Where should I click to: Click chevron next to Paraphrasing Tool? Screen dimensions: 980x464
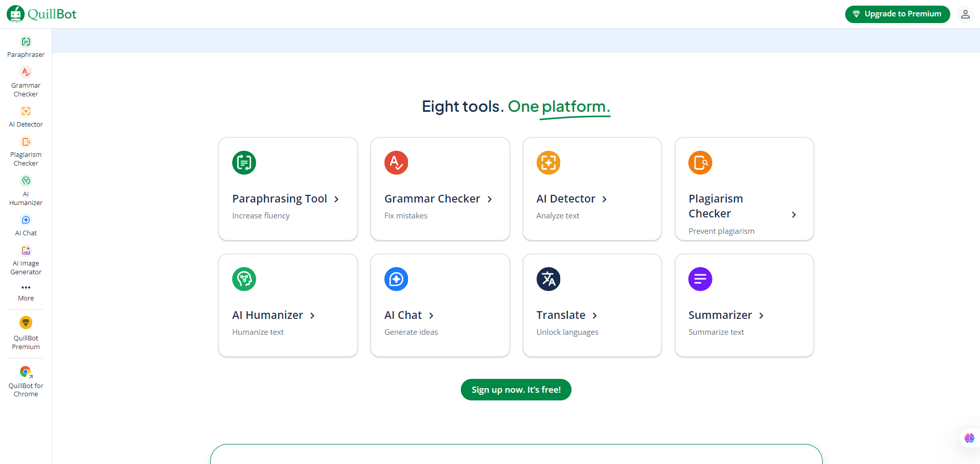tap(337, 199)
